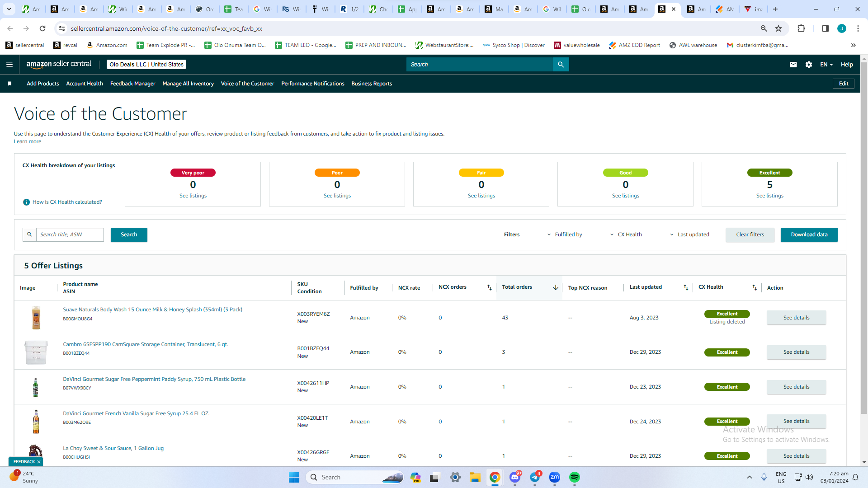Click the browser zoom magnifier icon
The height and width of the screenshot is (488, 868).
click(x=764, y=28)
